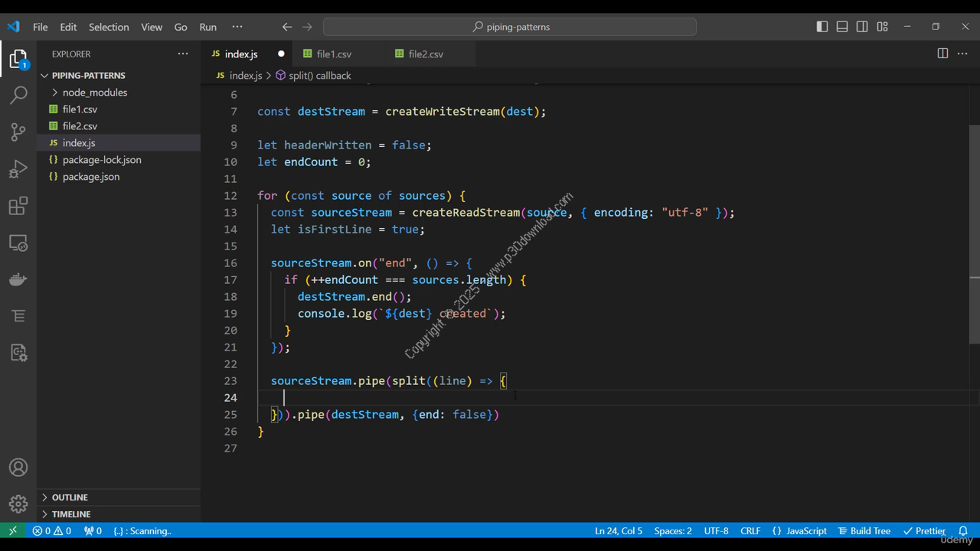Image resolution: width=980 pixels, height=551 pixels.
Task: Open the additional menus ellipsis in menu bar
Action: pos(237,27)
